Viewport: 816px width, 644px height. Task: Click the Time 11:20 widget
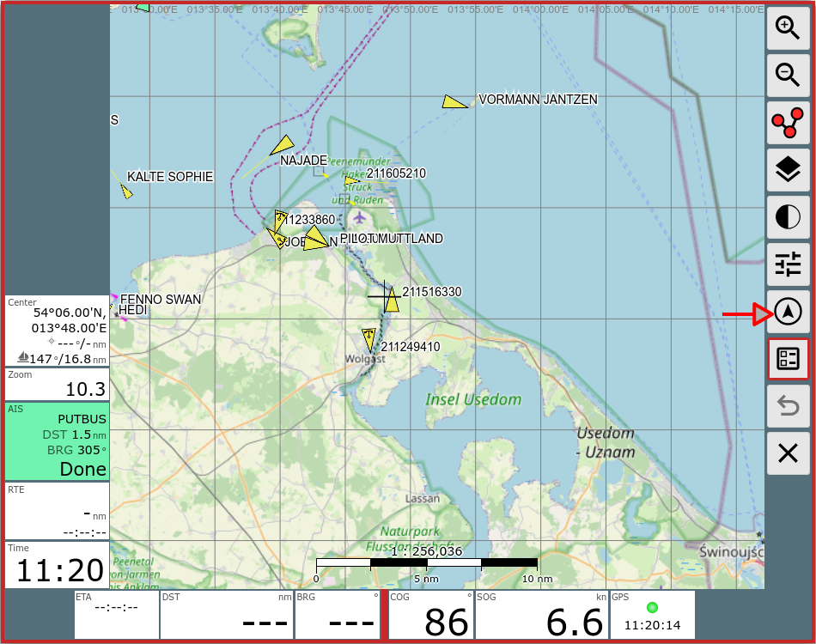(x=58, y=564)
